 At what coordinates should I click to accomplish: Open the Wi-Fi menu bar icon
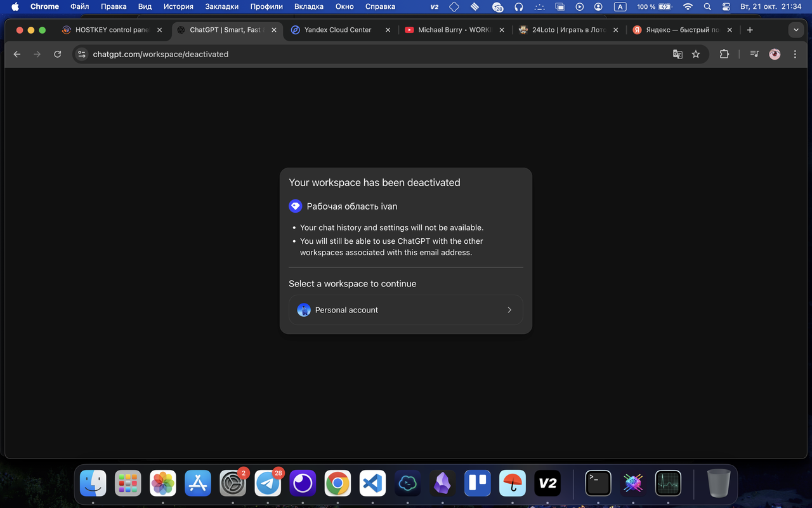(688, 6)
